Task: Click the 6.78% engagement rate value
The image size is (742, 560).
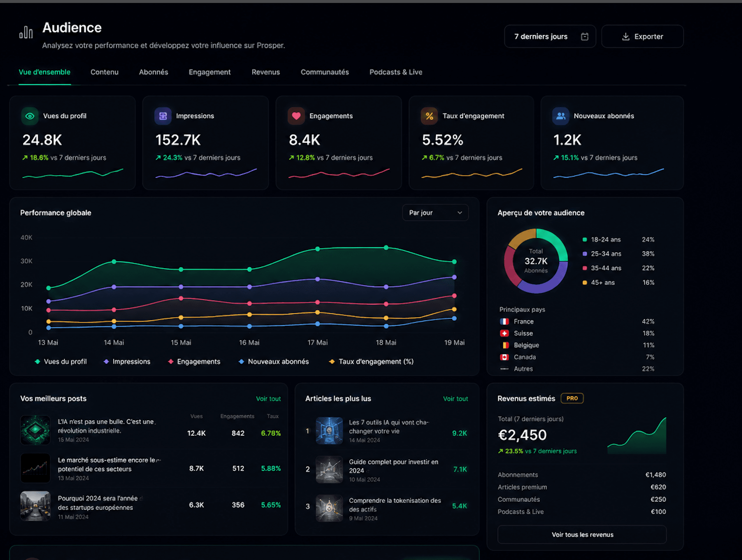Action: 271,433
